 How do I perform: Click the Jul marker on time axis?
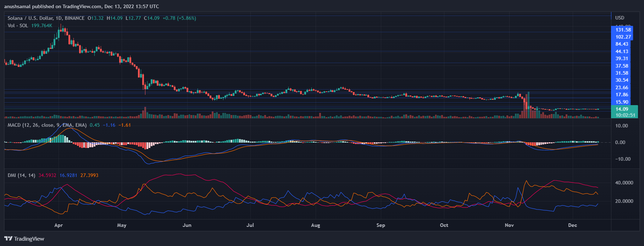(250, 225)
